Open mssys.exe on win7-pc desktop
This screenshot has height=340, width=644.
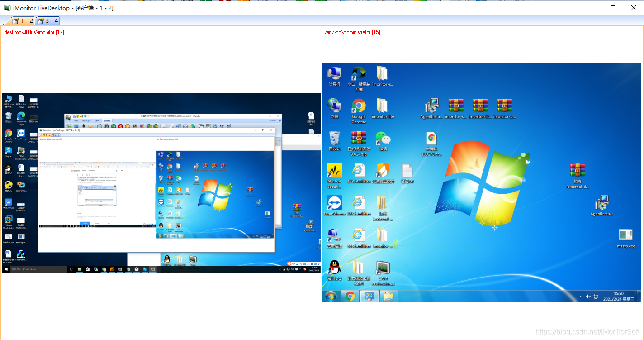(626, 239)
